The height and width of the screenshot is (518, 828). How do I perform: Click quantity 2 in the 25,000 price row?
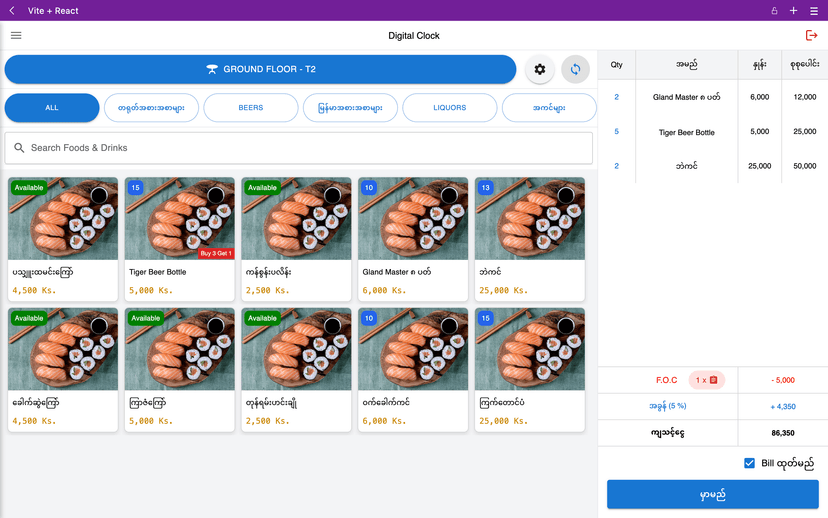tap(616, 166)
